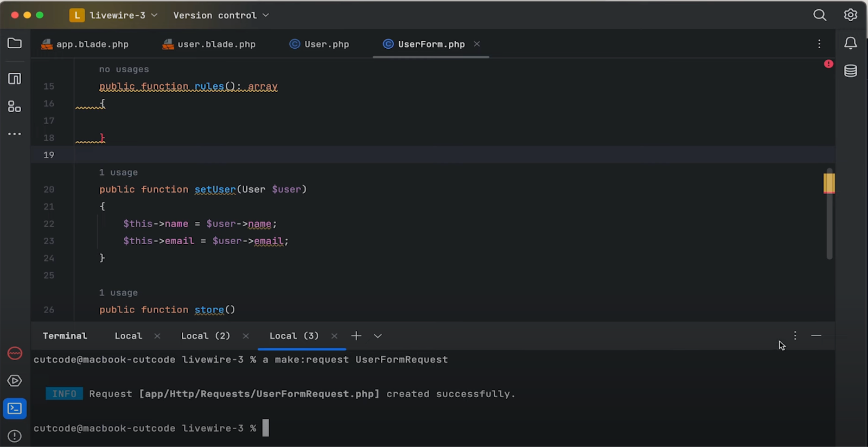Click '1 usage' hint above store
The height and width of the screenshot is (447, 868).
coord(118,293)
